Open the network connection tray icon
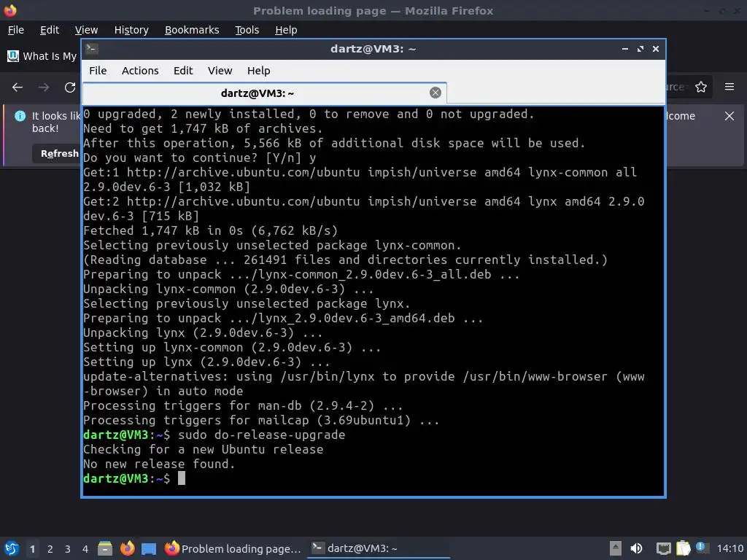This screenshot has width=747, height=560. pyautogui.click(x=663, y=548)
